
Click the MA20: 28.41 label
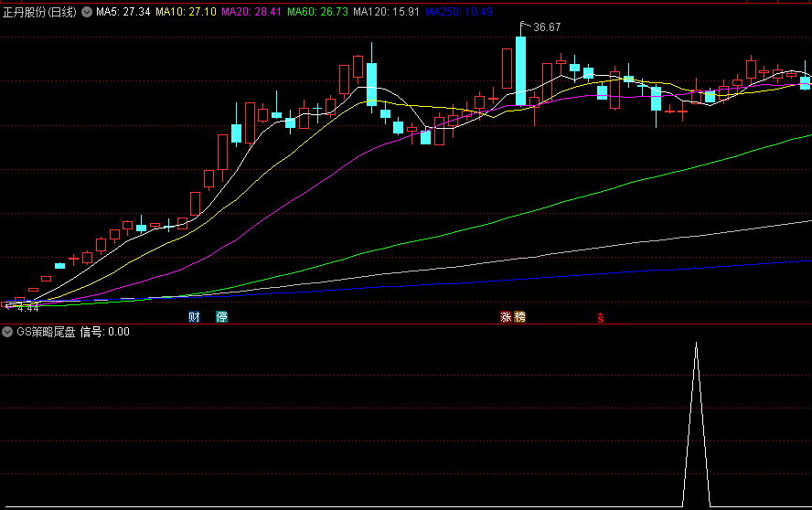[251, 12]
